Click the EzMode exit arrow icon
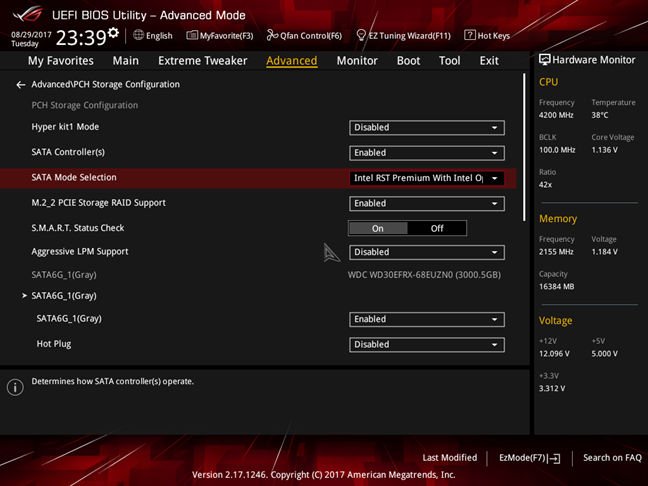The width and height of the screenshot is (648, 486). (555, 458)
